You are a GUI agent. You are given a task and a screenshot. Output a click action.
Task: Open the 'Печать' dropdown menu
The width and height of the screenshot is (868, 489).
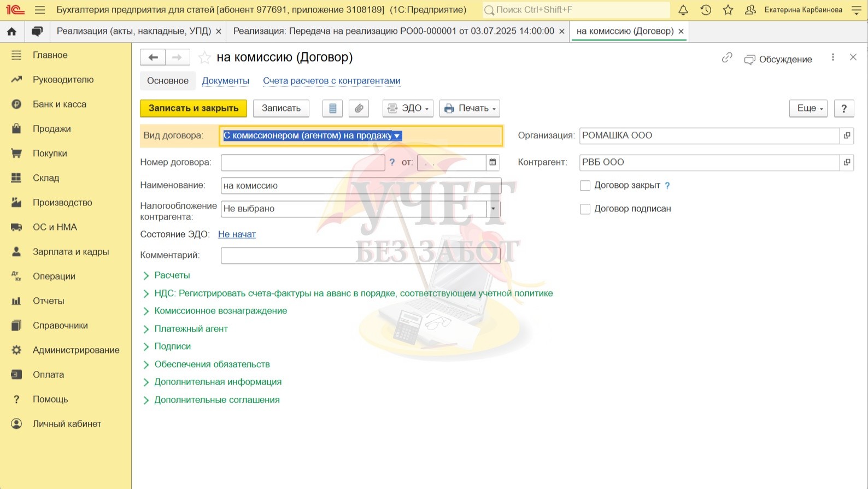[x=470, y=108]
